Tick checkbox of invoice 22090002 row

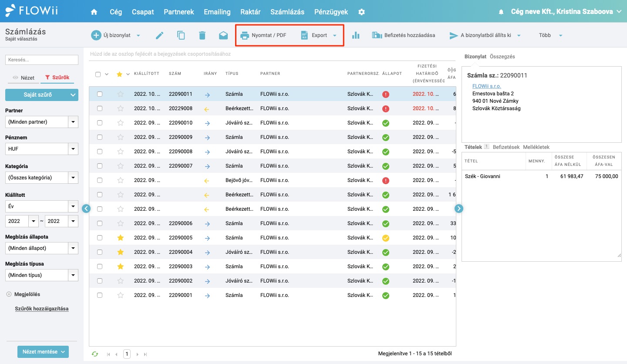[x=100, y=281]
